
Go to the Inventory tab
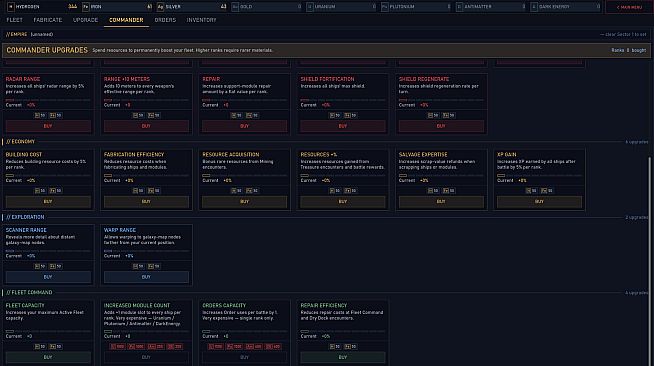click(x=201, y=20)
